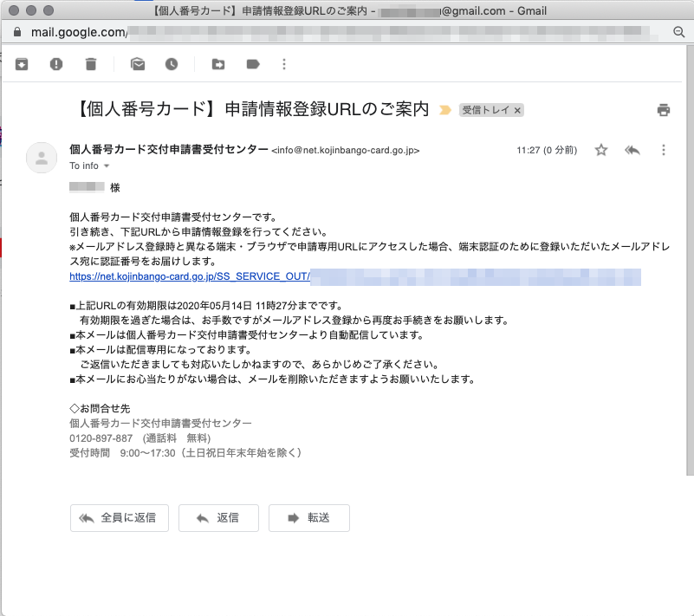
Task: Snooze this email with the clock icon
Action: [172, 64]
